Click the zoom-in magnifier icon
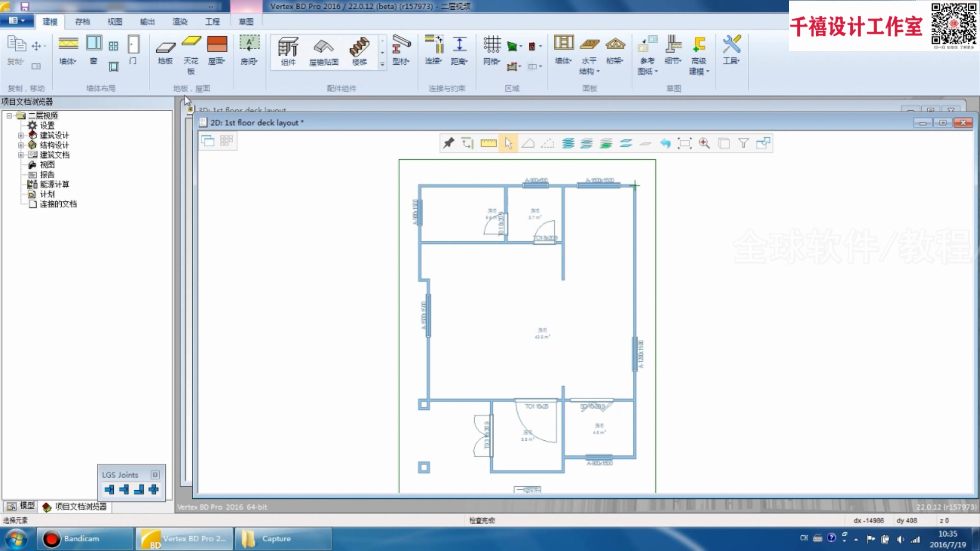Viewport: 980px width, 551px height. click(704, 143)
